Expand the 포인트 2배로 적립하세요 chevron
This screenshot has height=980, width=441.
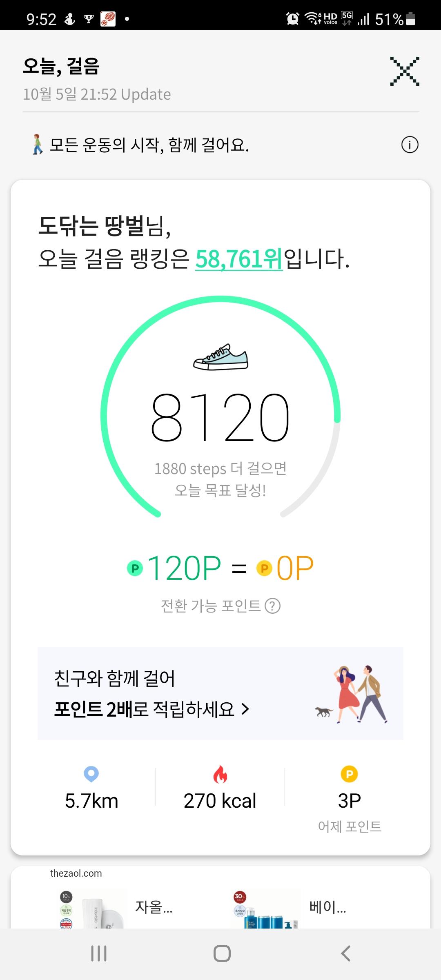(x=245, y=709)
